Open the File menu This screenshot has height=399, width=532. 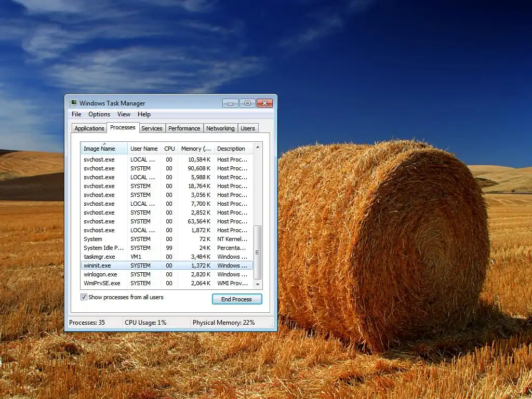click(x=76, y=114)
